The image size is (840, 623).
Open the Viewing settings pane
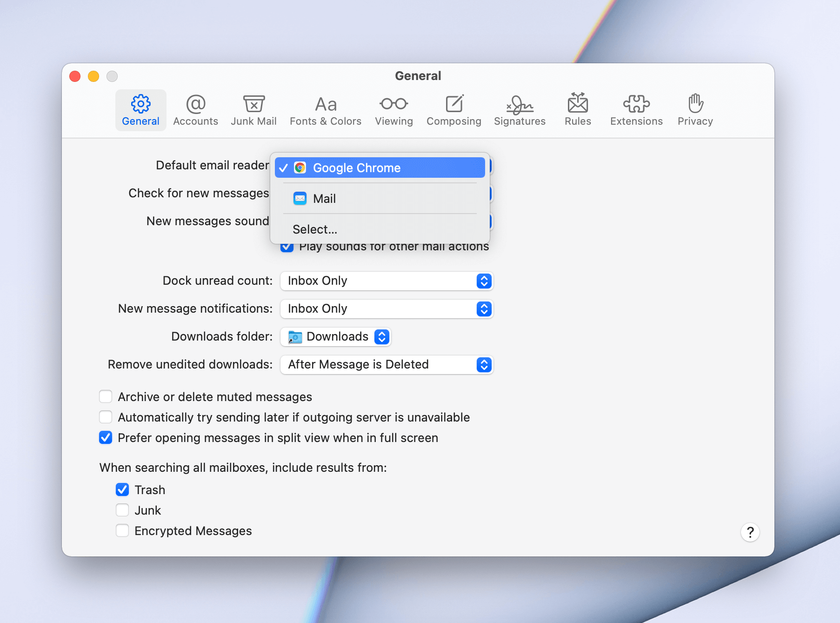click(x=393, y=110)
